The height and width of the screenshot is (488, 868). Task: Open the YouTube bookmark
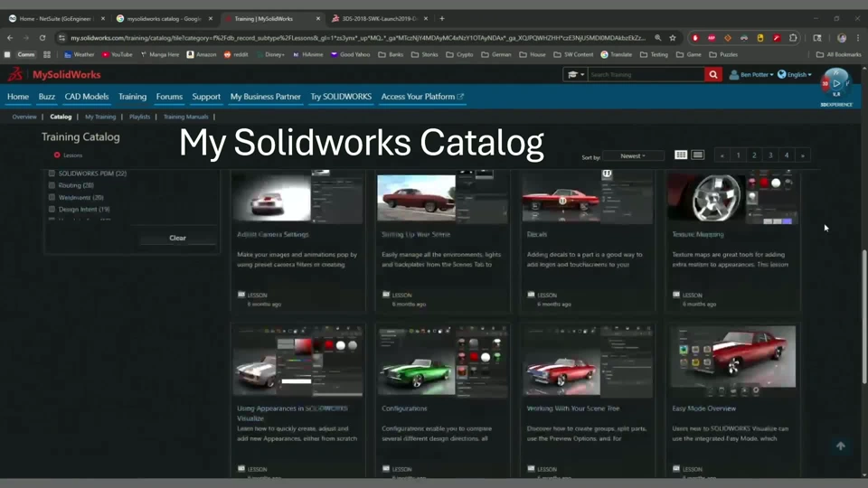(118, 55)
